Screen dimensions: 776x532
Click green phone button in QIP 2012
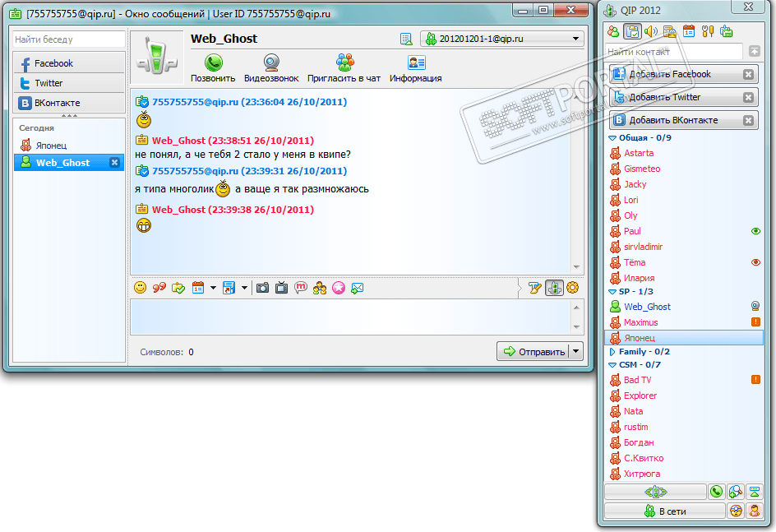point(716,492)
